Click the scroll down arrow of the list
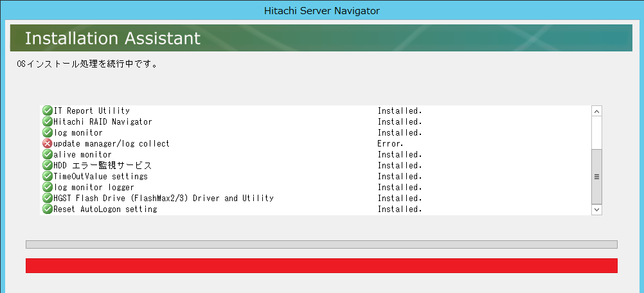Screen dimensions: 644x293 (x=597, y=209)
